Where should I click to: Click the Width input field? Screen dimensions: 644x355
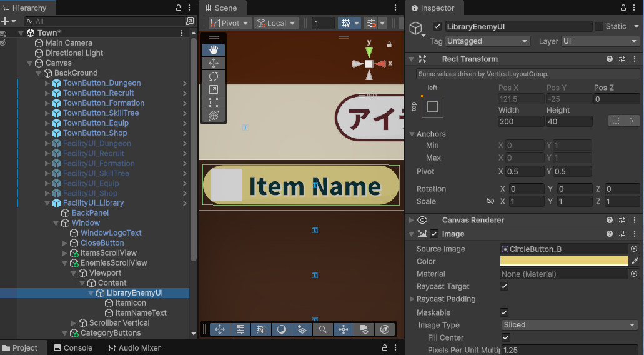(520, 121)
